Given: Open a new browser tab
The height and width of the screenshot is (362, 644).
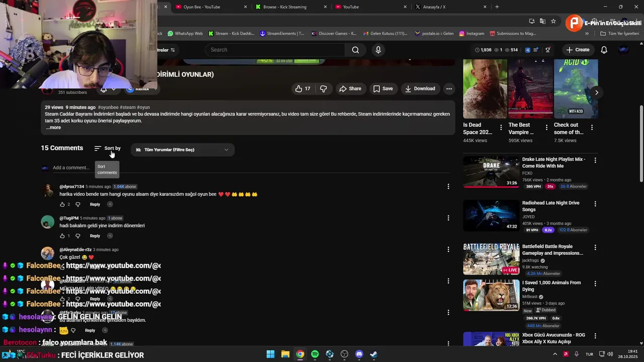Looking at the screenshot, I should point(497,7).
